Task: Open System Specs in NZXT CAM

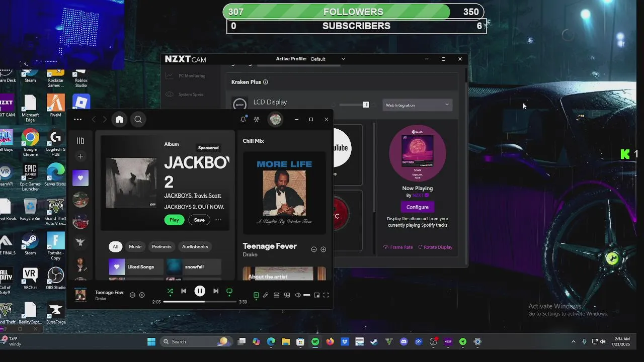Action: coord(185,95)
